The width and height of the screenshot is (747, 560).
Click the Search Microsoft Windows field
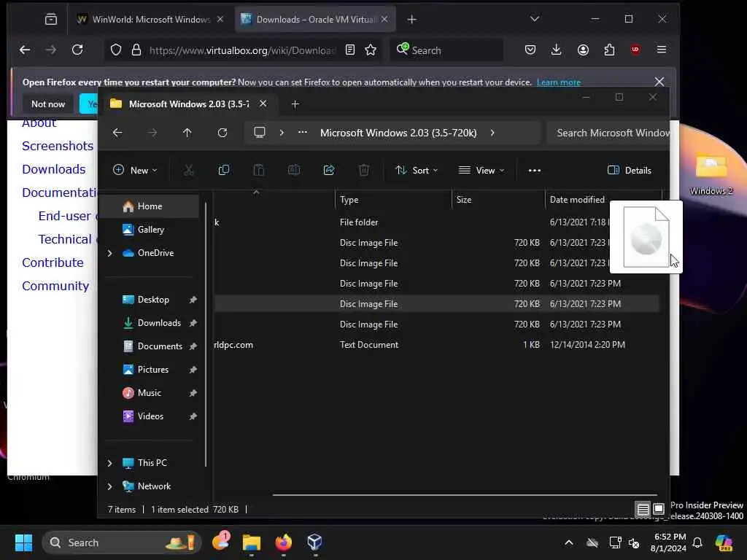(608, 133)
